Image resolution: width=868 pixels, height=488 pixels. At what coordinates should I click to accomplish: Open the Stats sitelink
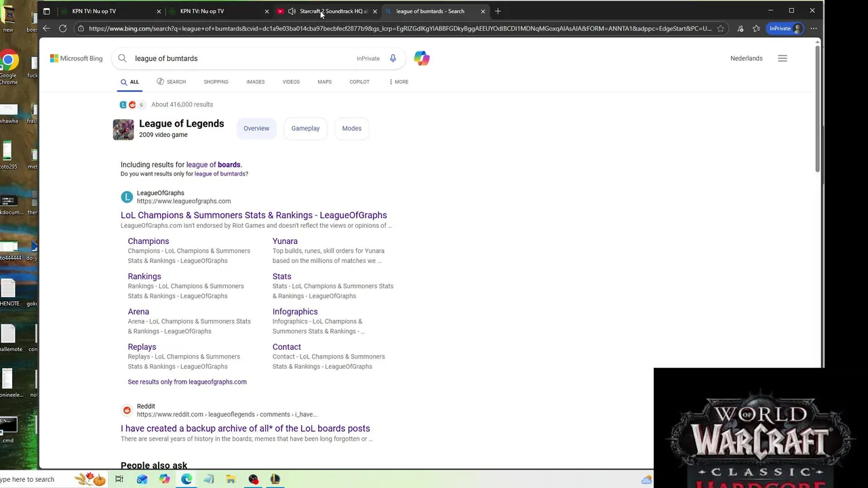pyautogui.click(x=282, y=277)
